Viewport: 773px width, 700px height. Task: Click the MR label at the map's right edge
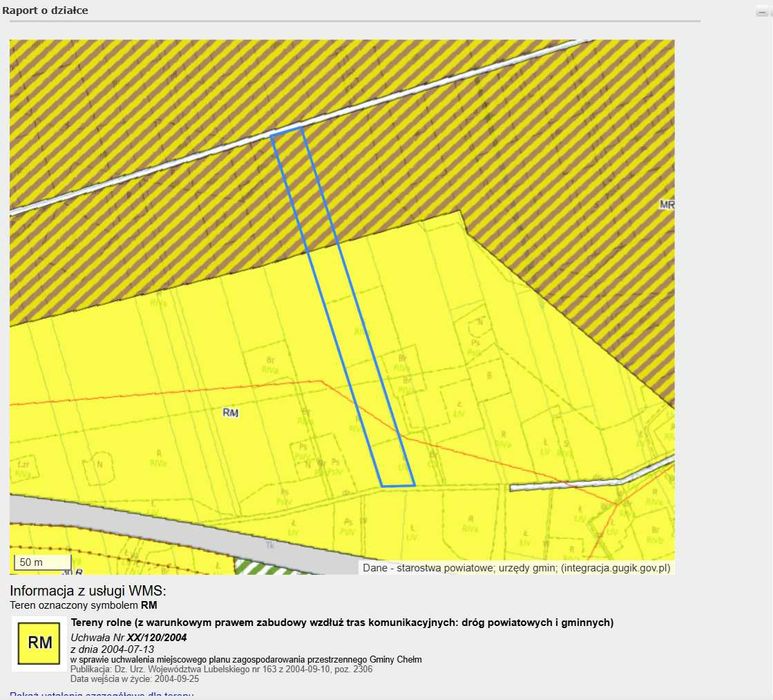point(667,204)
